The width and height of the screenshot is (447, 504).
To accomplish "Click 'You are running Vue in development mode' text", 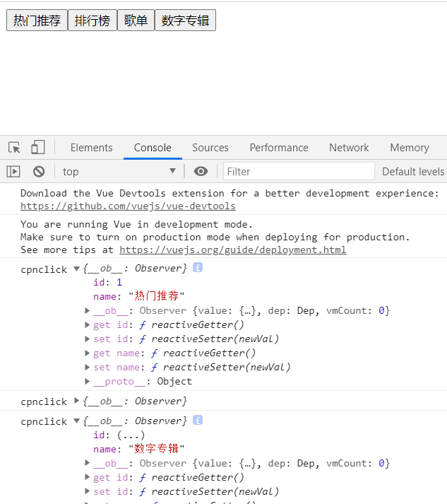I will [136, 224].
